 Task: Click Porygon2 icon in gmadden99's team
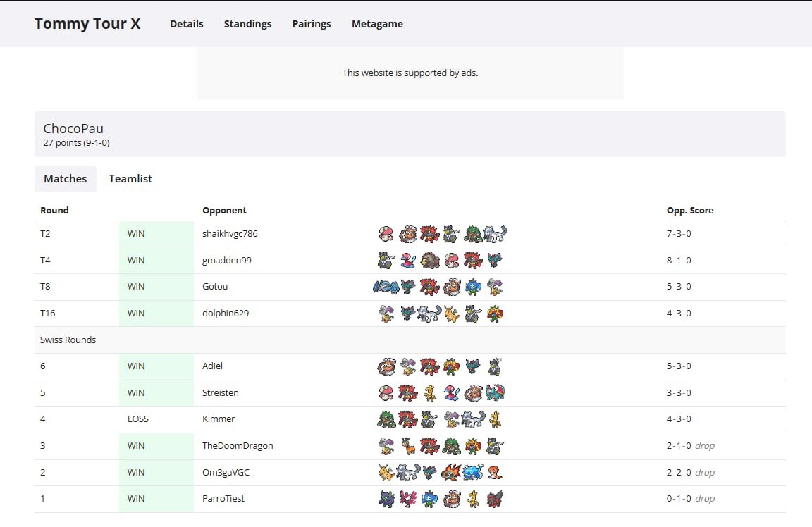point(407,261)
